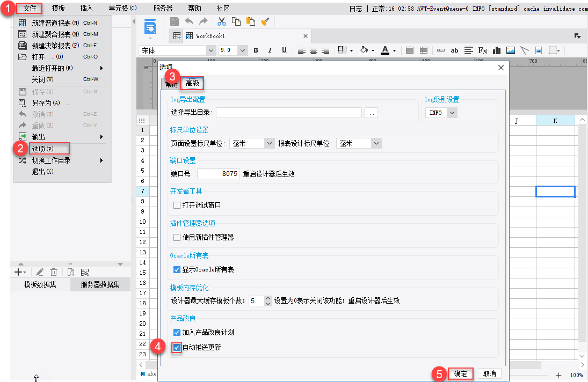Screen dimensions: 588x382
Task: Switch to the 高级 tab
Action: click(x=192, y=83)
